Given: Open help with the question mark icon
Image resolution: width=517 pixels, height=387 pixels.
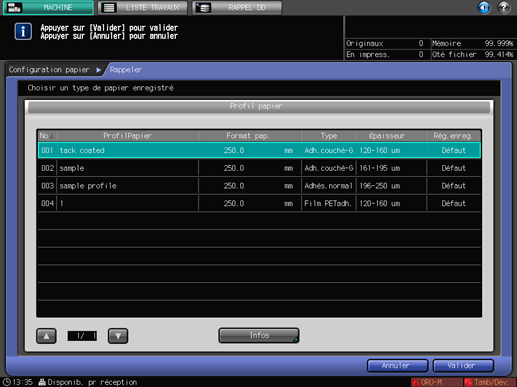Looking at the screenshot, I should tap(504, 7).
